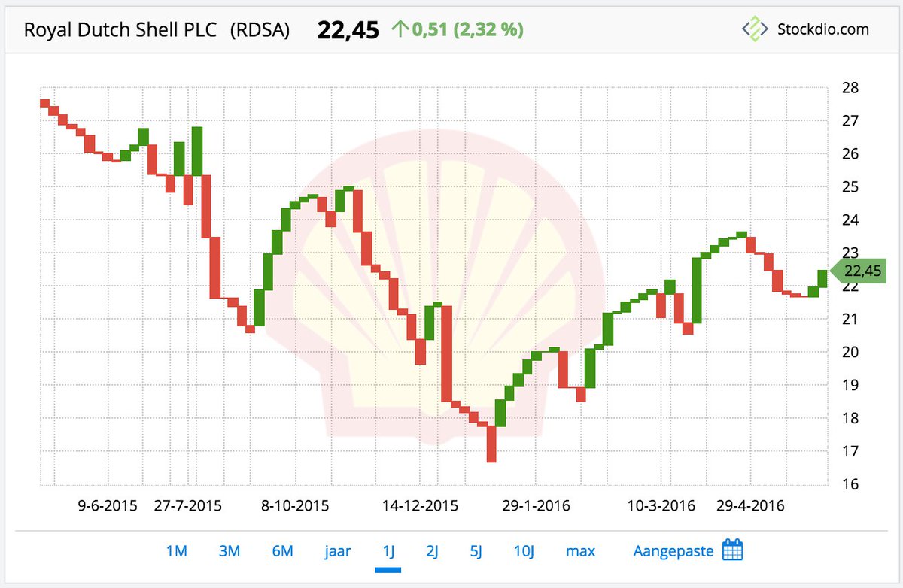Select the 1M time range

pos(176,551)
